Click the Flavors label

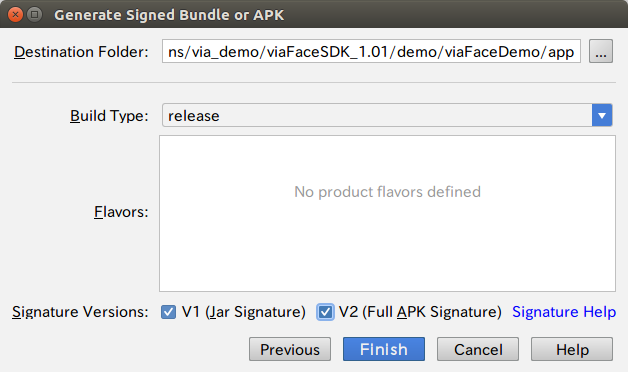point(121,212)
